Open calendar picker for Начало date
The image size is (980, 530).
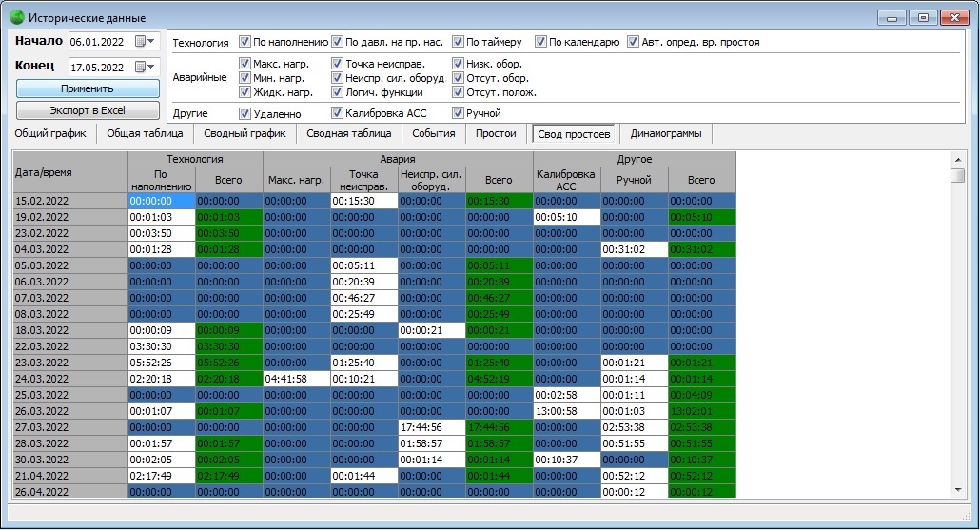141,41
